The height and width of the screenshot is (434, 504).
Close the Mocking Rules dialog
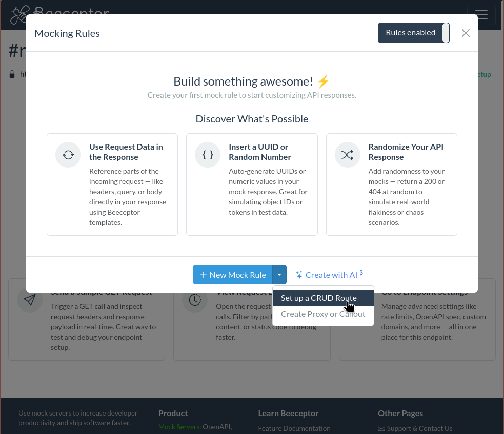click(466, 33)
